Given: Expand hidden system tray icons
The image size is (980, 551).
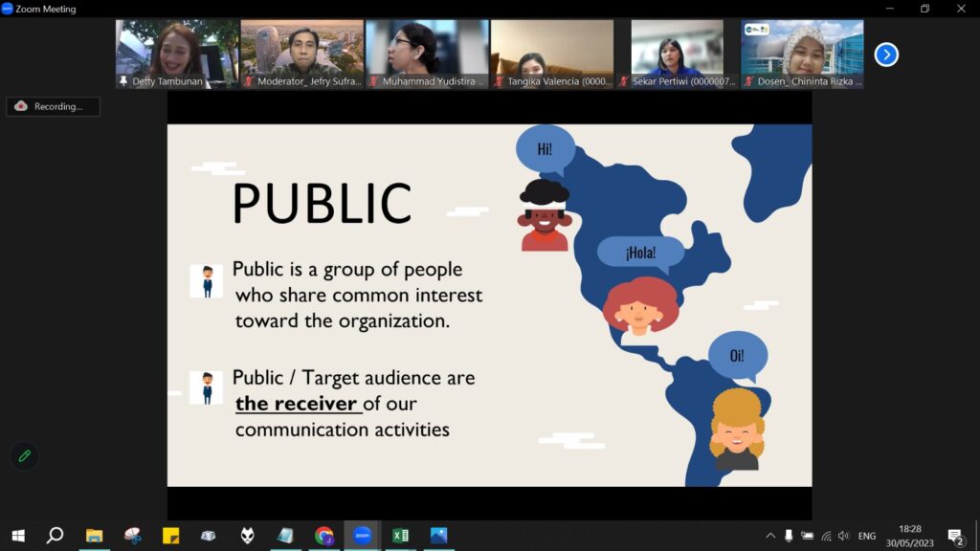Looking at the screenshot, I should point(770,536).
